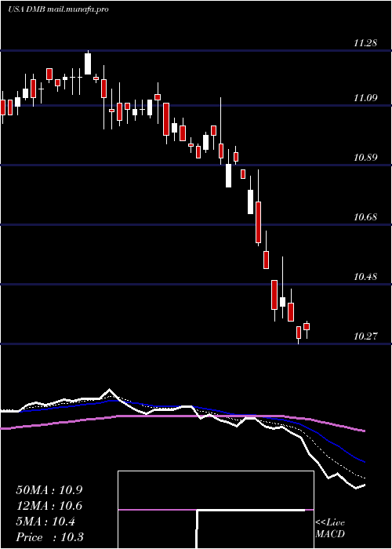This screenshot has width=392, height=549.
Task: Click the last red candle above 10.27
Action: point(307,326)
